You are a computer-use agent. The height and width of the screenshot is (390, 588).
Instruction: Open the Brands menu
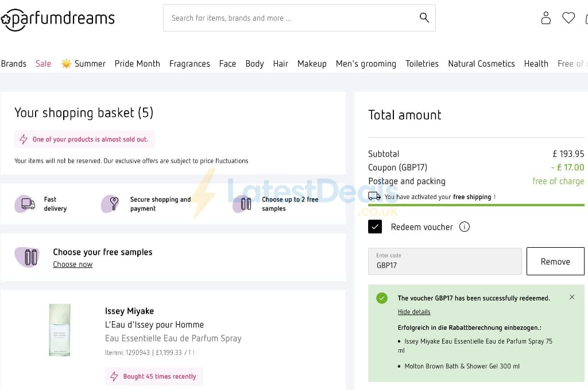14,64
